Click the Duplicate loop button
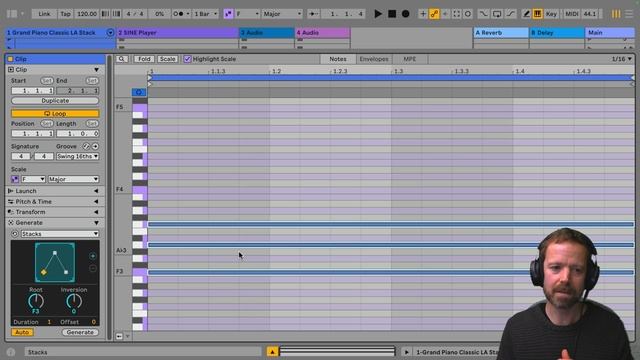The height and width of the screenshot is (360, 640). click(55, 100)
